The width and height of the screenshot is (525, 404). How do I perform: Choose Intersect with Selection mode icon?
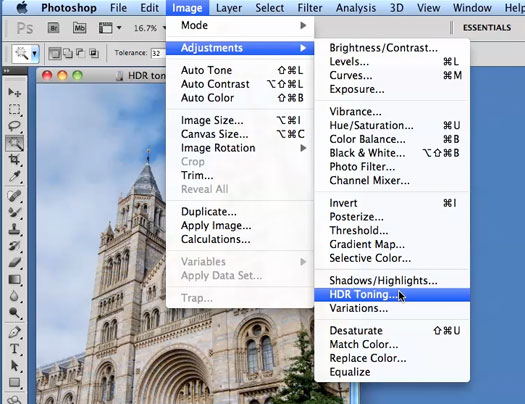pyautogui.click(x=94, y=53)
